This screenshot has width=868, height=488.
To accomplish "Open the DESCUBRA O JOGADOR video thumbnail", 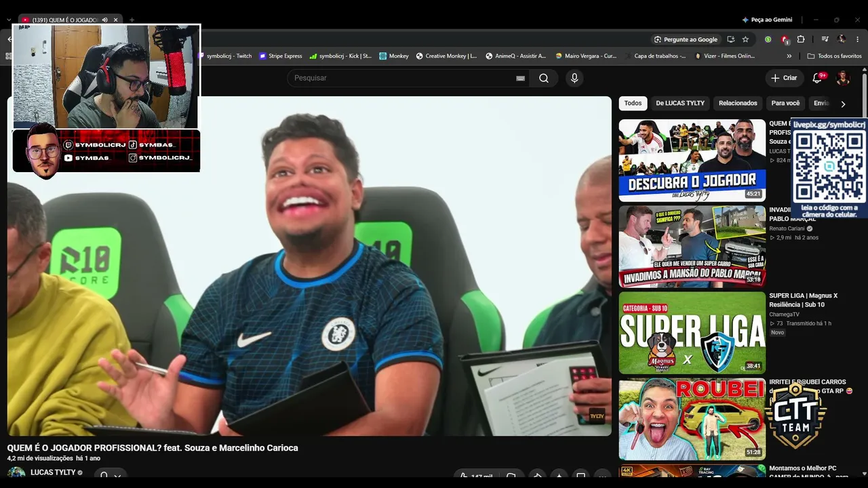I will [692, 161].
